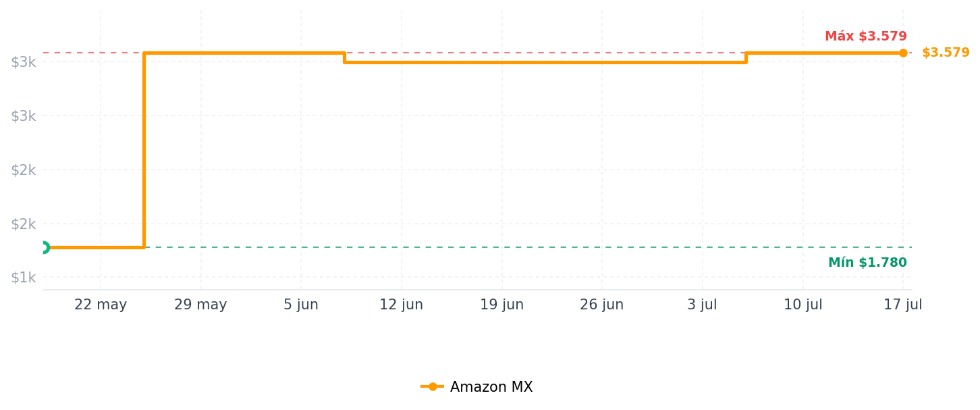Click the 17 jul date axis label

(903, 305)
